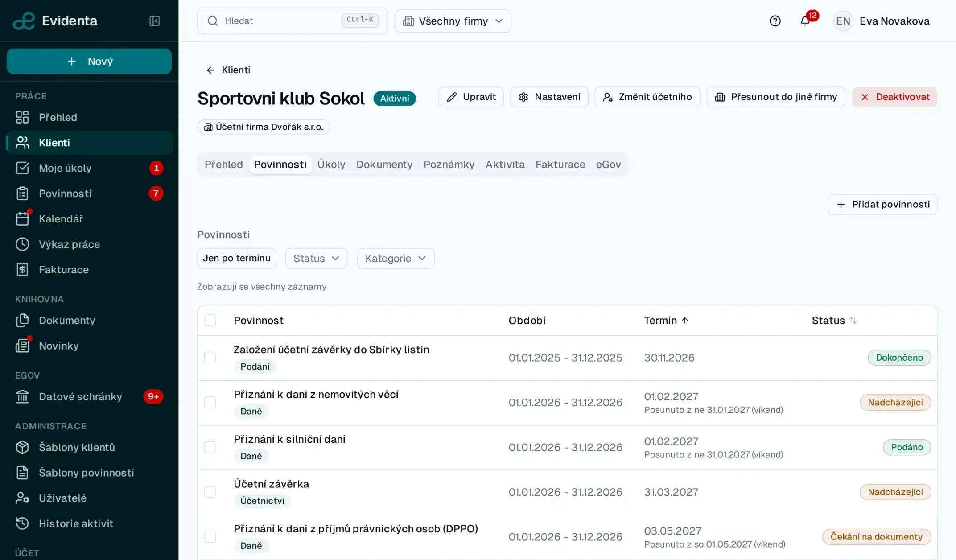
Task: Click the Dokumenty files icon in sidebar
Action: coord(22,321)
